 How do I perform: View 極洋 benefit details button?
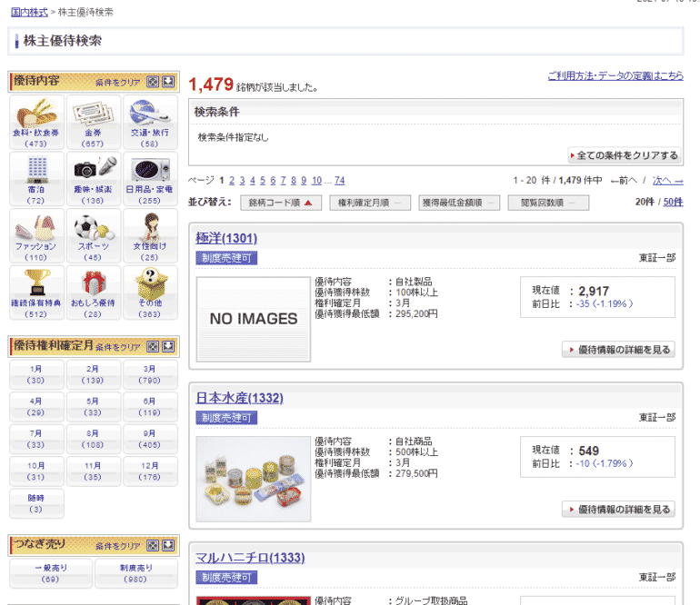click(x=618, y=350)
